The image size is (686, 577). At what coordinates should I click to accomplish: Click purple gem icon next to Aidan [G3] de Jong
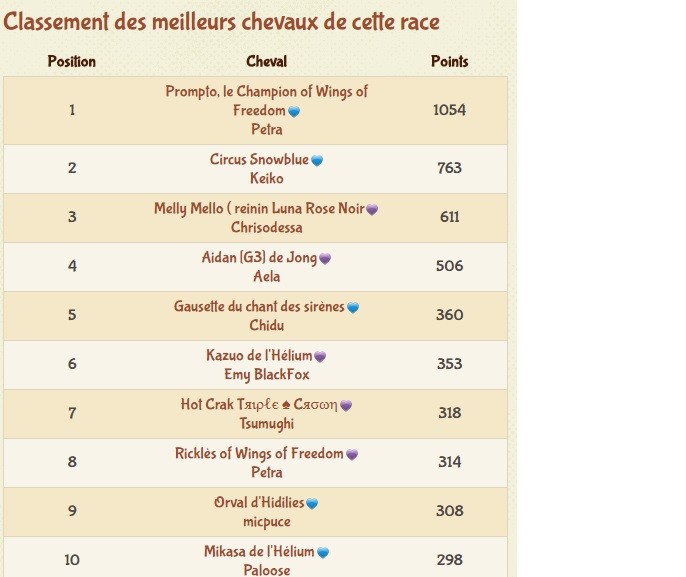pos(324,259)
